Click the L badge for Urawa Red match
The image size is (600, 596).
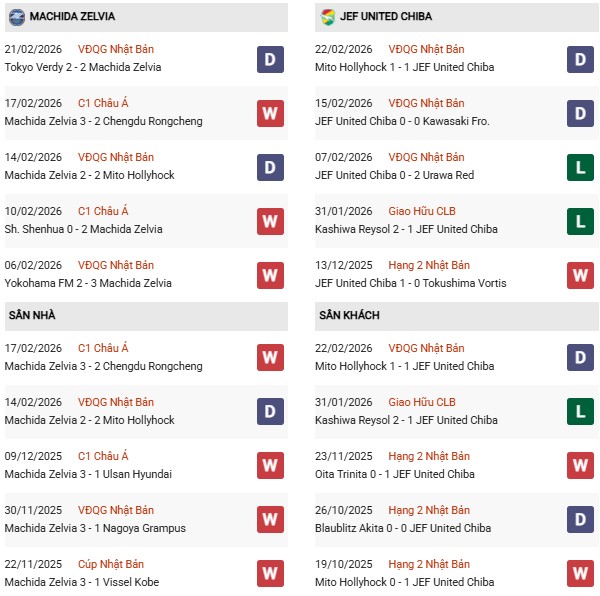[580, 167]
